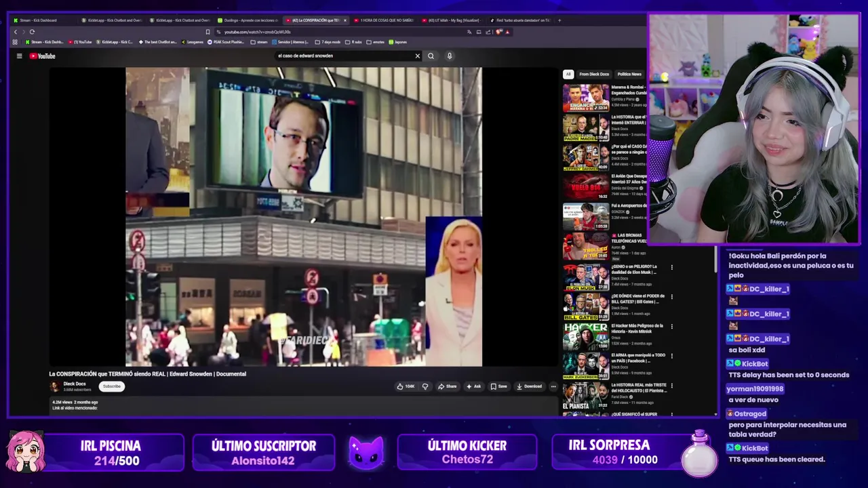This screenshot has height=488, width=868.
Task: Open the 'stream' bookmarks folder
Action: click(259, 42)
